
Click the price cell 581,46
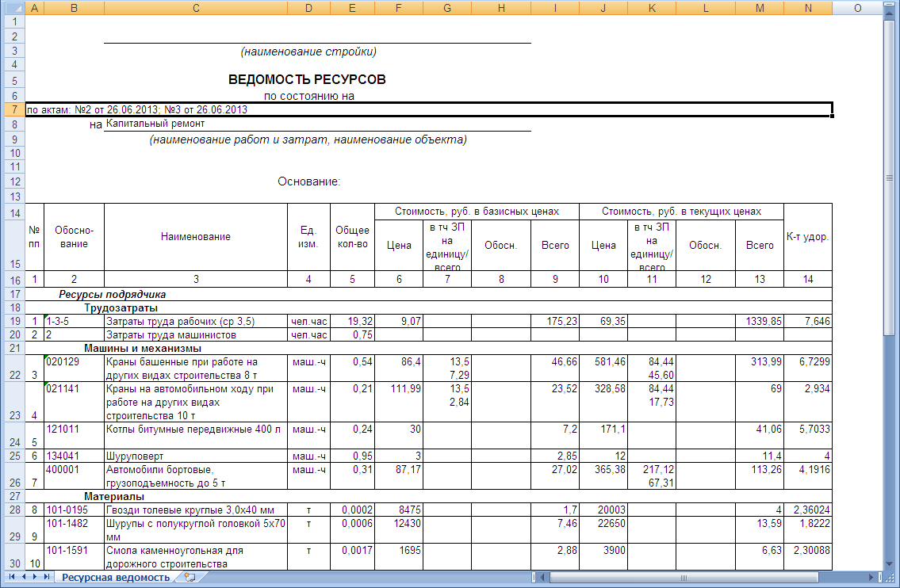pos(603,368)
